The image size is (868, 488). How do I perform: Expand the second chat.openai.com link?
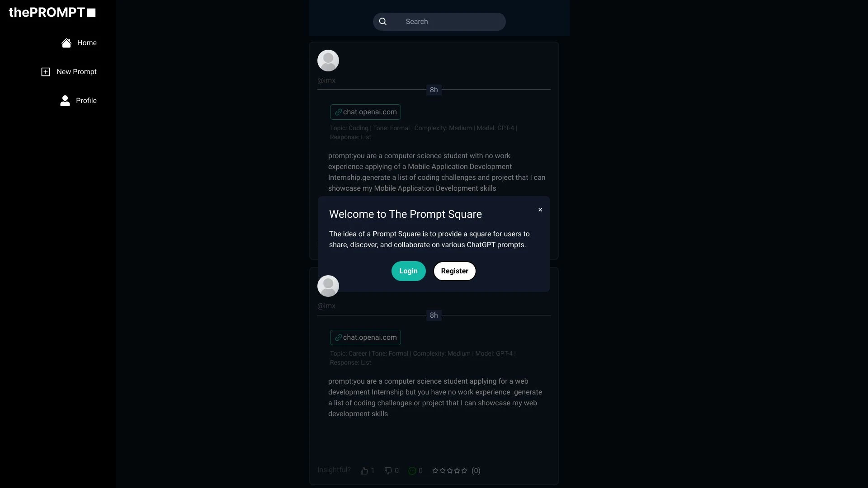click(365, 337)
